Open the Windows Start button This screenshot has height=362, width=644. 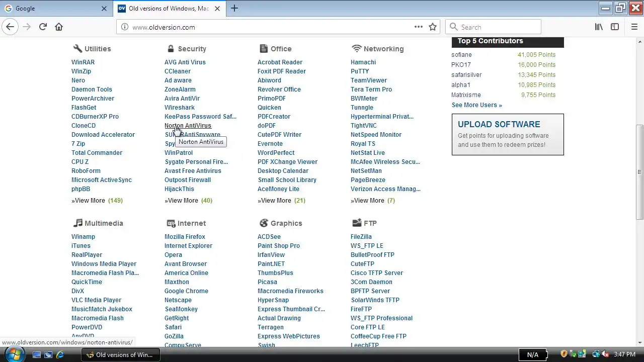(x=15, y=354)
